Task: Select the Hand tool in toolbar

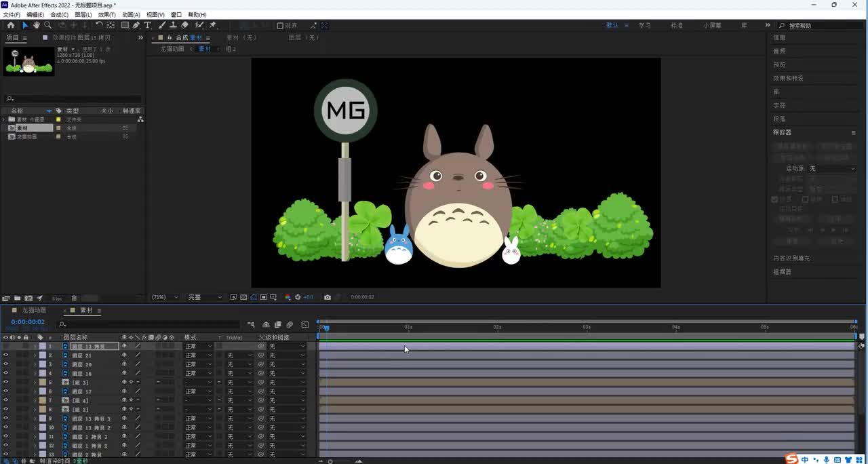Action: pos(37,25)
